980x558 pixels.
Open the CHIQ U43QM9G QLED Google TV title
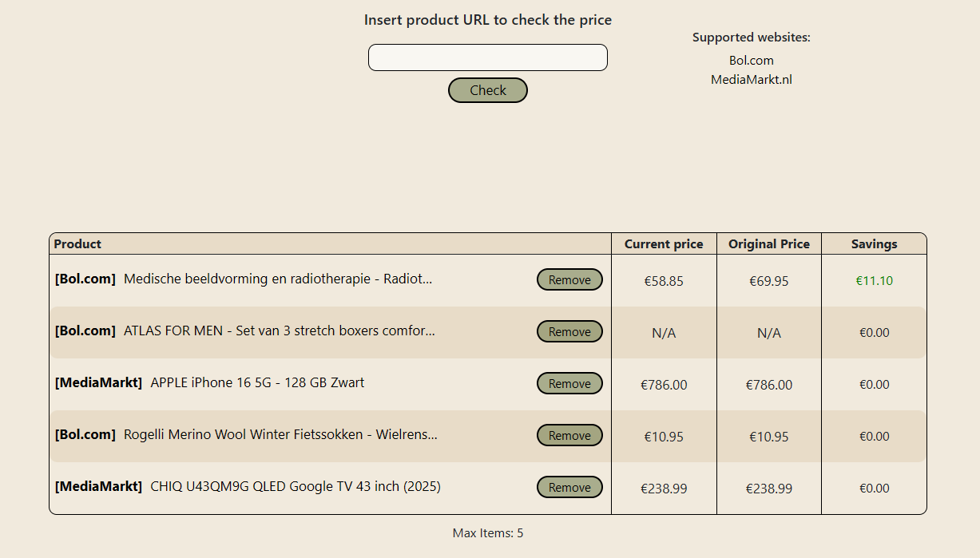[296, 486]
